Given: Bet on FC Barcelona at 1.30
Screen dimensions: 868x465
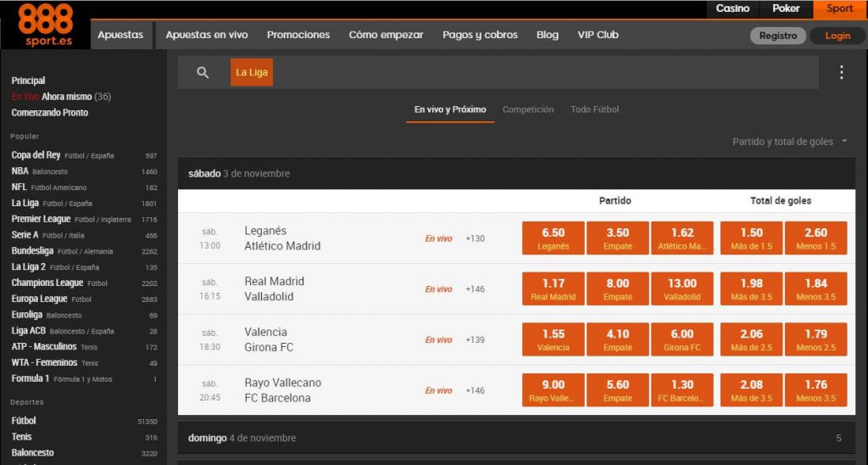Looking at the screenshot, I should (x=682, y=390).
